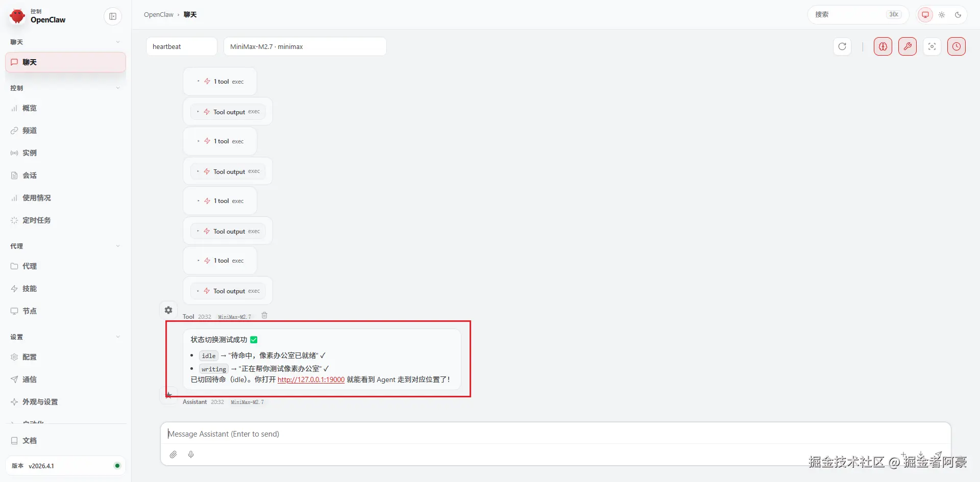Collapse the 代理 section chevron
The width and height of the screenshot is (980, 482).
(118, 246)
